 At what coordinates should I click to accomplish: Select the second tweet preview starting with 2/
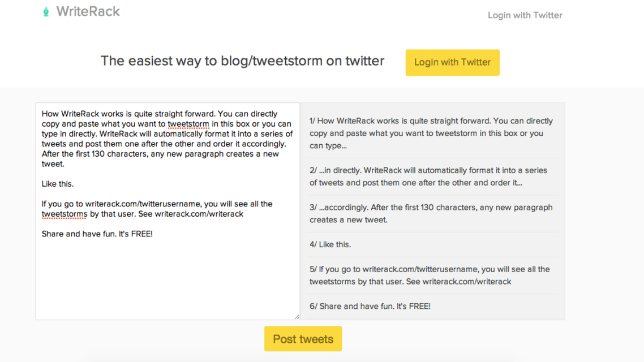[x=432, y=176]
